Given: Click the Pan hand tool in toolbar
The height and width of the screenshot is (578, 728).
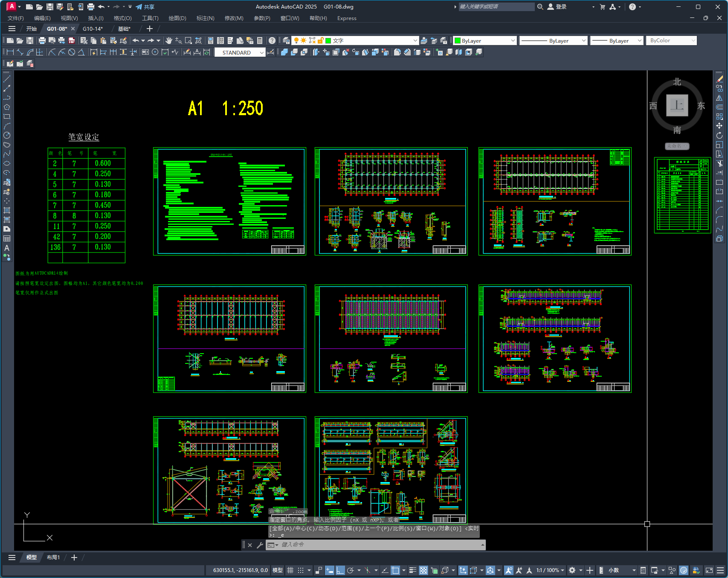Looking at the screenshot, I should pyautogui.click(x=169, y=41).
